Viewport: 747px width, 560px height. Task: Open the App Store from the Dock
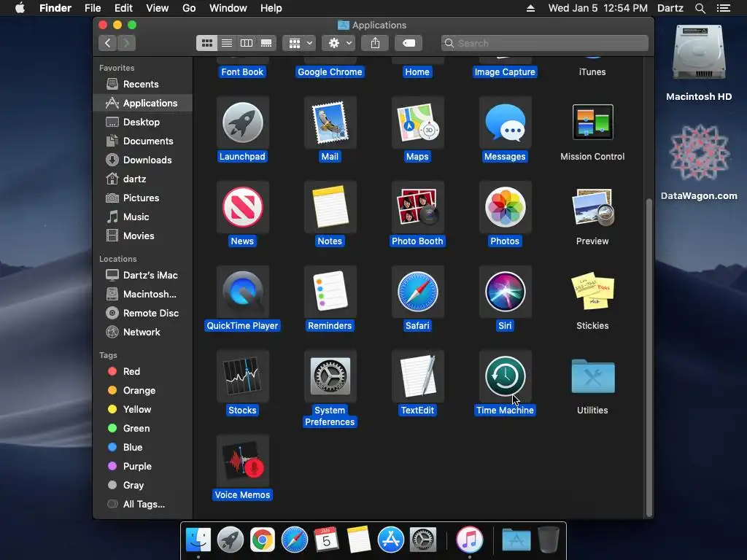pyautogui.click(x=391, y=540)
